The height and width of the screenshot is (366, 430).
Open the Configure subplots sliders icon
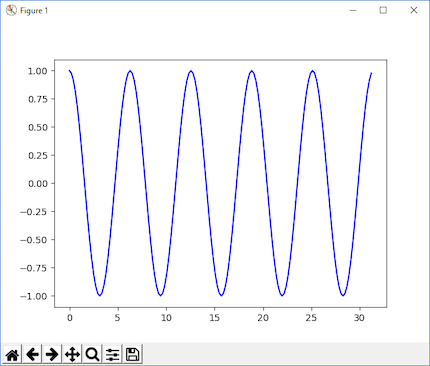(x=113, y=354)
